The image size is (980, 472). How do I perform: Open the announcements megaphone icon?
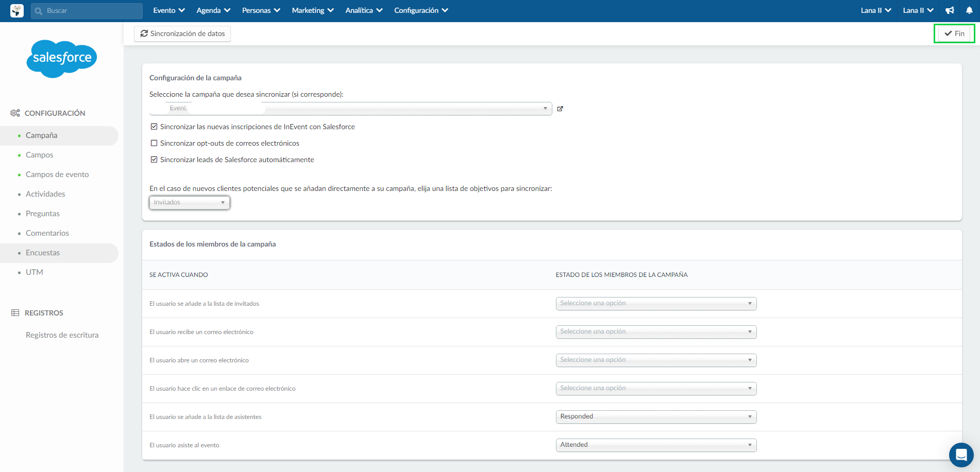point(950,10)
